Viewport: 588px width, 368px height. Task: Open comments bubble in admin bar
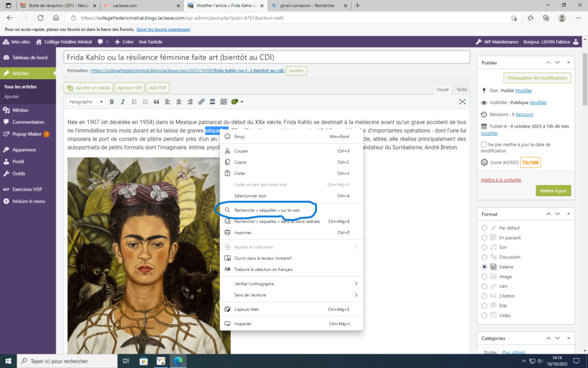tap(103, 42)
